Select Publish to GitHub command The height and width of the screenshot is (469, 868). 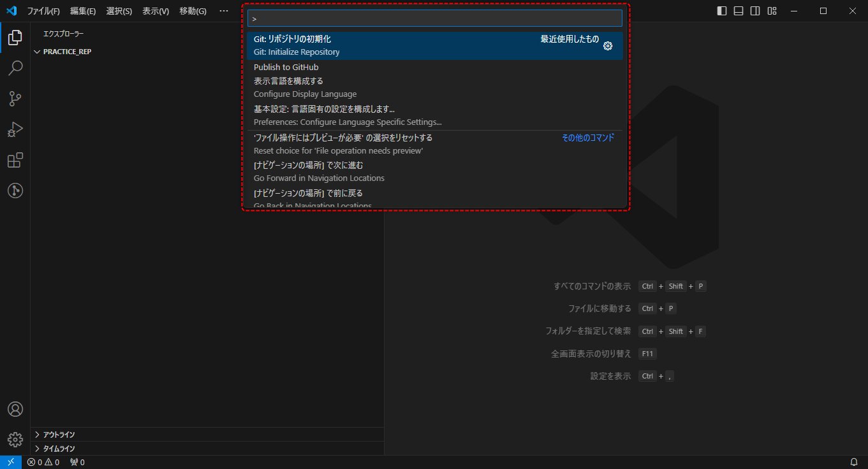click(x=435, y=67)
